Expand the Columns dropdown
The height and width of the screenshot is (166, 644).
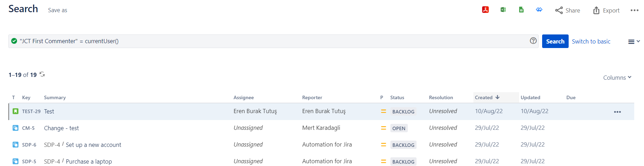tap(617, 78)
